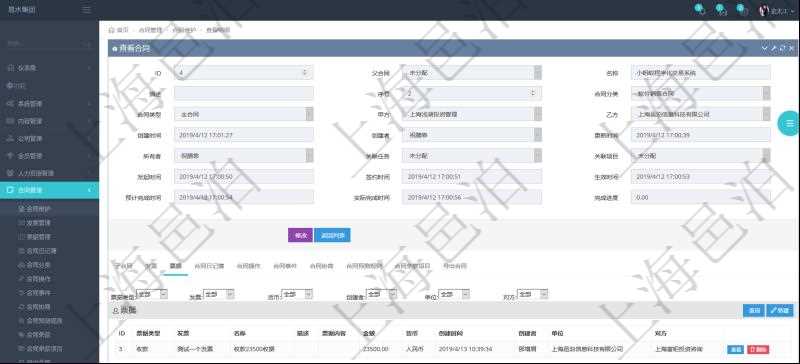This screenshot has height=364, width=800.
Task: Increment the ID field spinner
Action: click(x=305, y=71)
